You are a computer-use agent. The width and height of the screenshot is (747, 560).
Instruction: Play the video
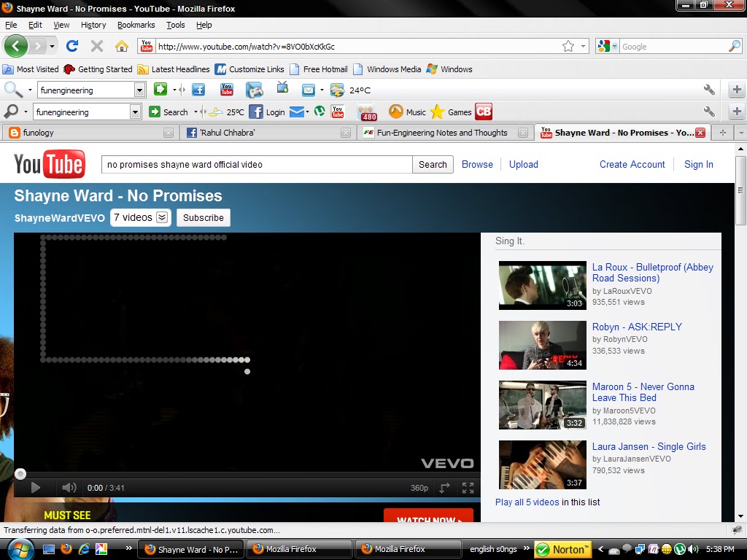35,487
